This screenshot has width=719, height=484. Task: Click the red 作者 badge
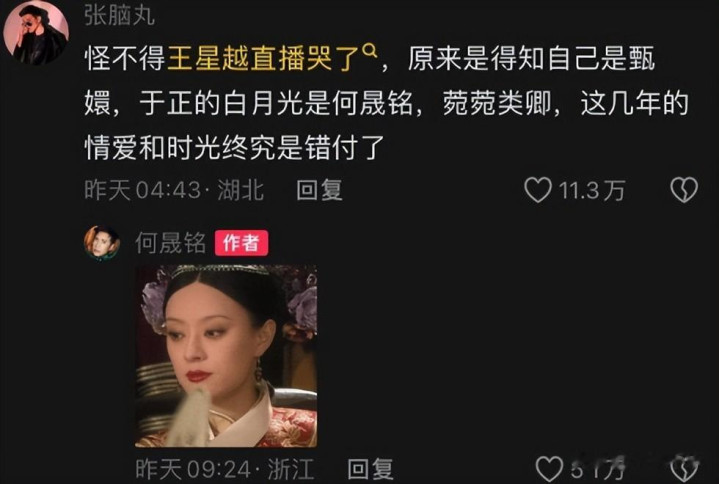(x=241, y=243)
